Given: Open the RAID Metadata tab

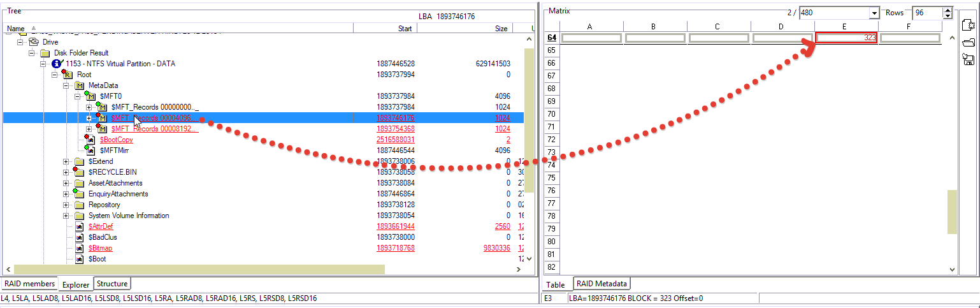Looking at the screenshot, I should 602,284.
